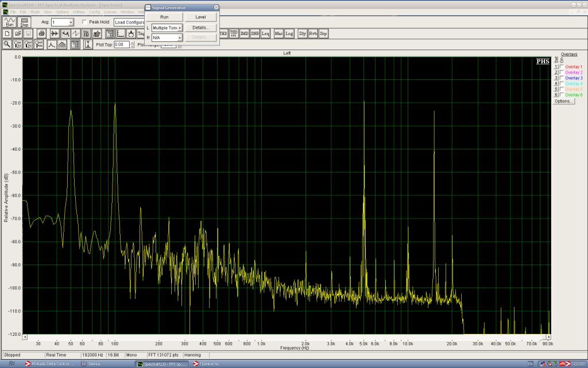Turn on Overlay 4 checkbox
Image resolution: width=588 pixels, height=368 pixels.
[x=562, y=84]
